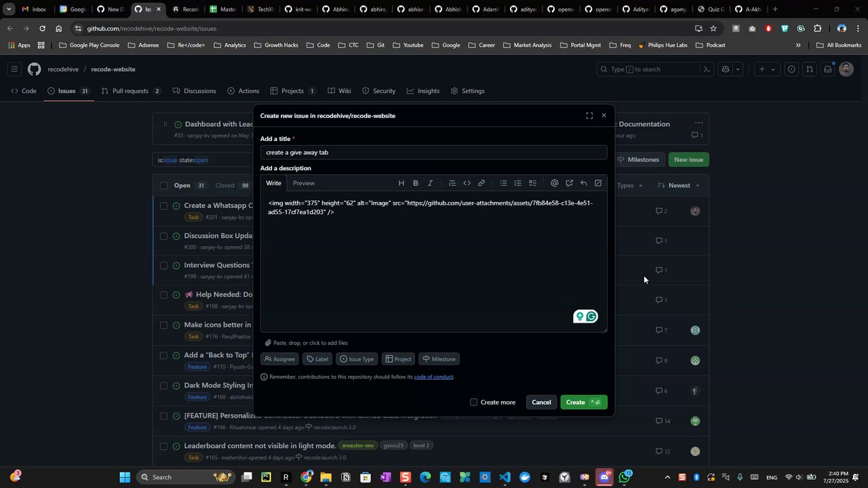
Task: Open the notifications inbox
Action: [828, 69]
